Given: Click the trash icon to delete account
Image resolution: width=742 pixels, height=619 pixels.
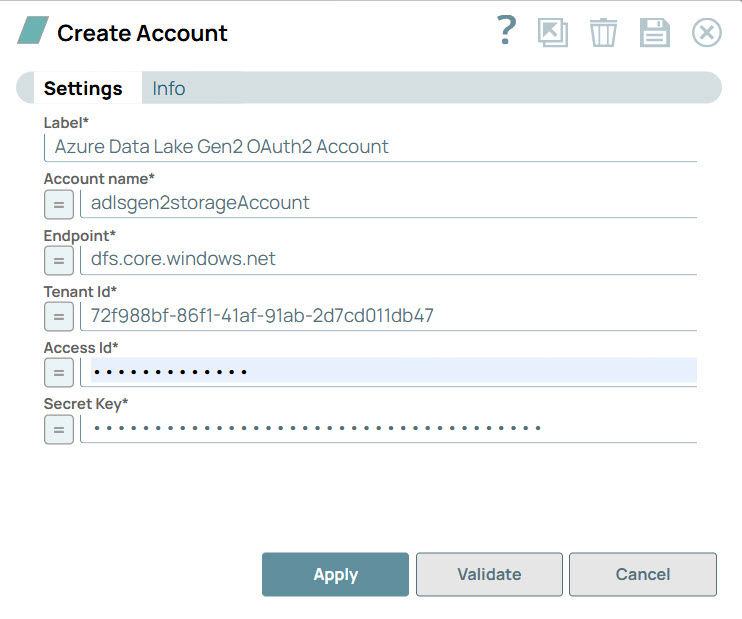Looking at the screenshot, I should [603, 33].
